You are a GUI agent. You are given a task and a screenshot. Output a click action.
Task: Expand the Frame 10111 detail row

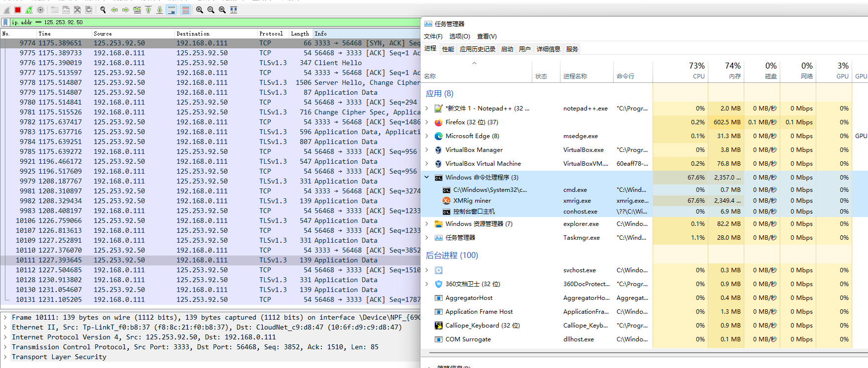[5, 318]
